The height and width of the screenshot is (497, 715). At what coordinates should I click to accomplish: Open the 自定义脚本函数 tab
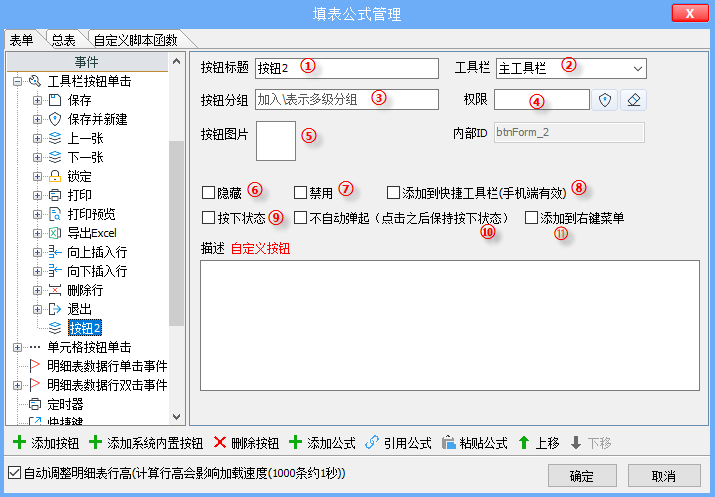pyautogui.click(x=136, y=40)
